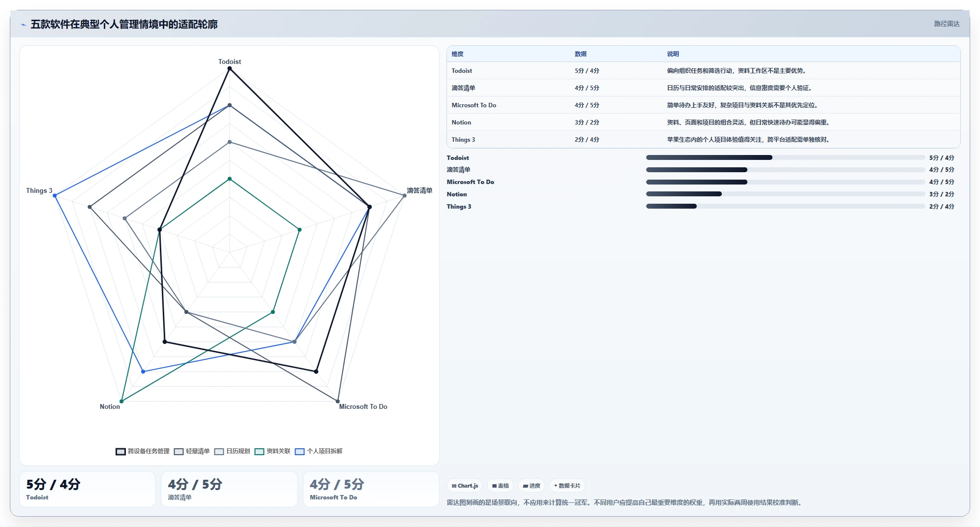The image size is (980, 527).
Task: Select the 滴答清单 row name in the table
Action: (463, 88)
